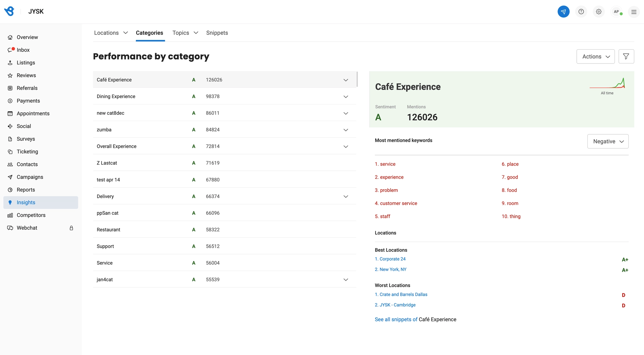Expand the Overall Experience row chevron
644x355 pixels.
pos(346,147)
